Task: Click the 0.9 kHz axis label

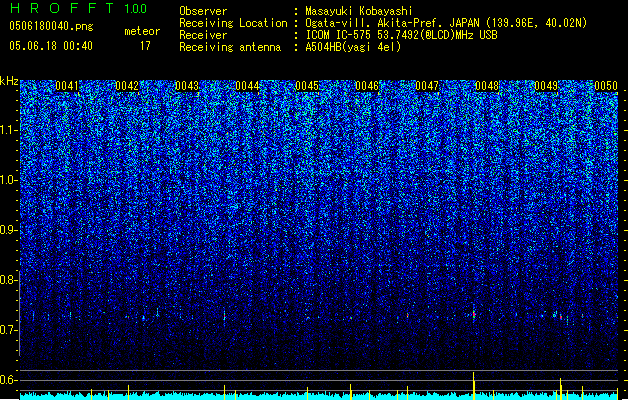Action: click(x=8, y=230)
